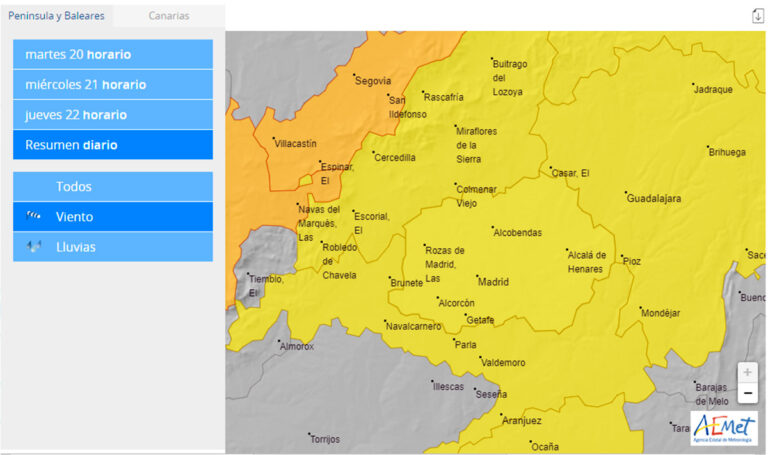Click the Alcalá de Henares map label
Viewport: 768px width, 455px height.
[586, 262]
